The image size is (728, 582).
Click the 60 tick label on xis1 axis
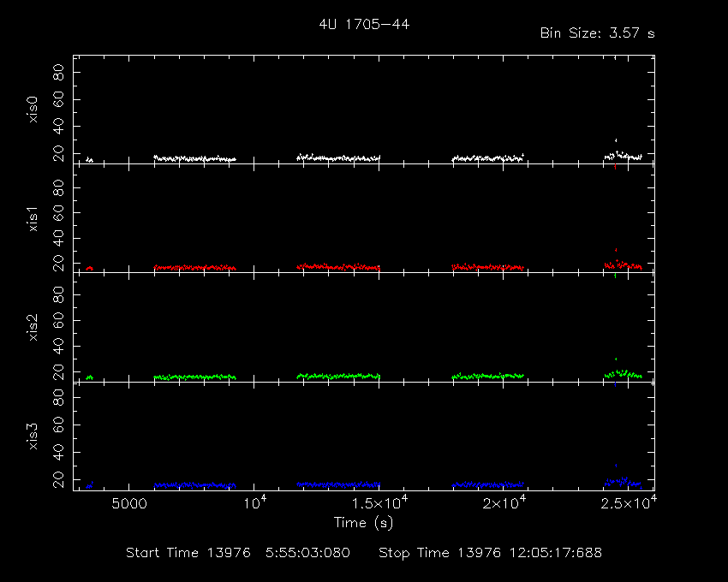(58, 212)
